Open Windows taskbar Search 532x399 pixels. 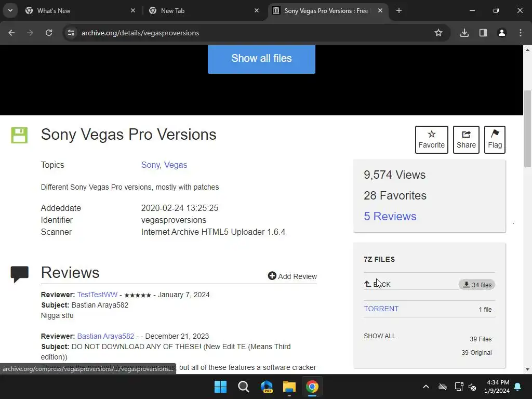point(243,387)
